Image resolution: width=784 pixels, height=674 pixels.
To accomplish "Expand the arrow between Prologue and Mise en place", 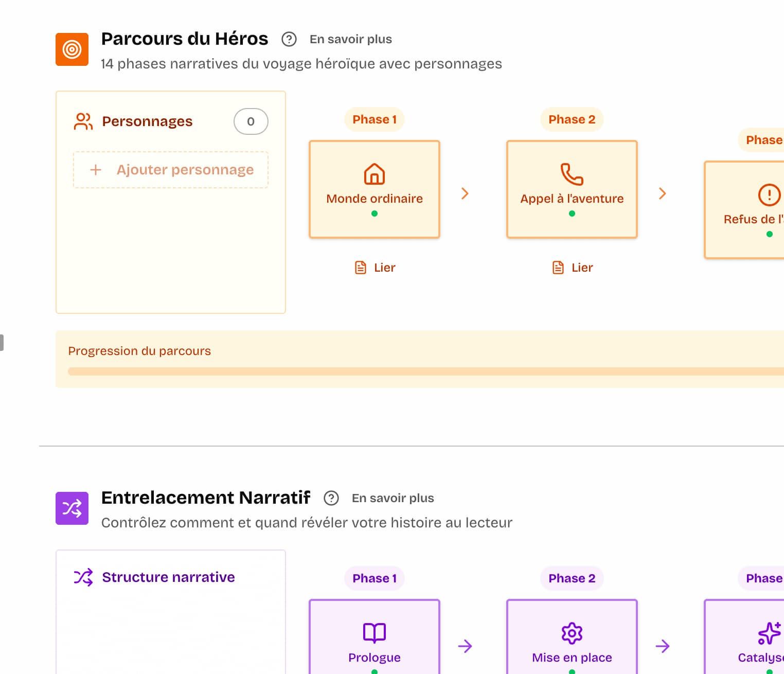I will [466, 646].
